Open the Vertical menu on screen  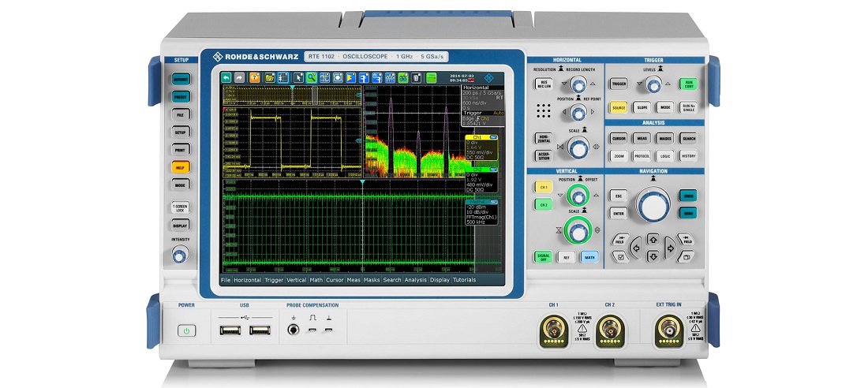(296, 280)
